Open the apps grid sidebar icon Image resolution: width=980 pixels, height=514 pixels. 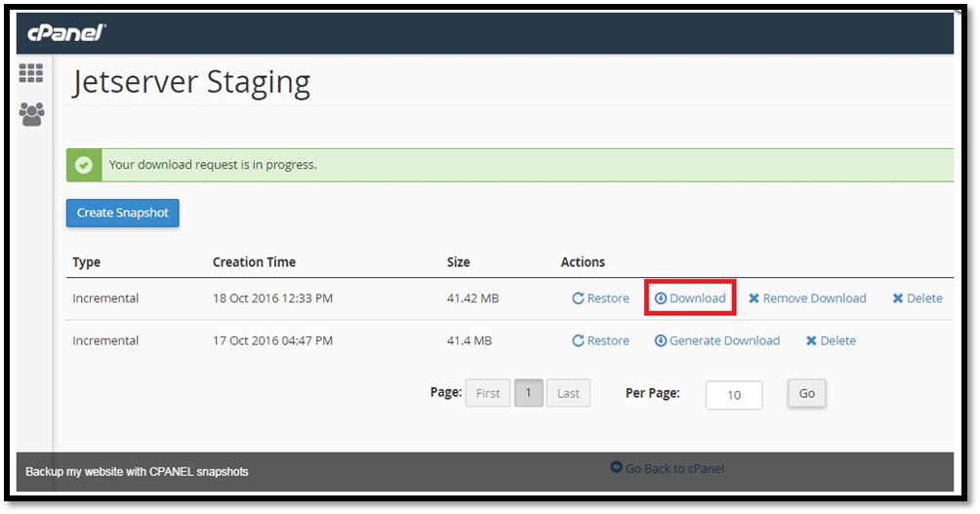(x=31, y=73)
